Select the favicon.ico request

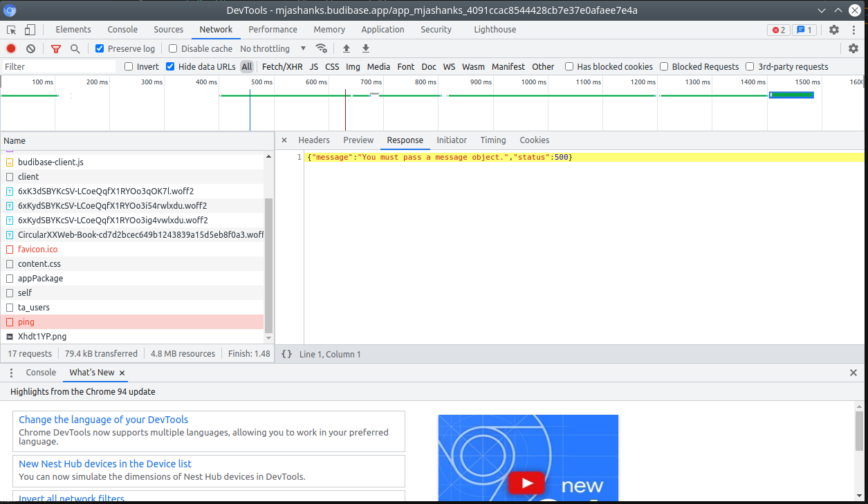tap(132, 250)
